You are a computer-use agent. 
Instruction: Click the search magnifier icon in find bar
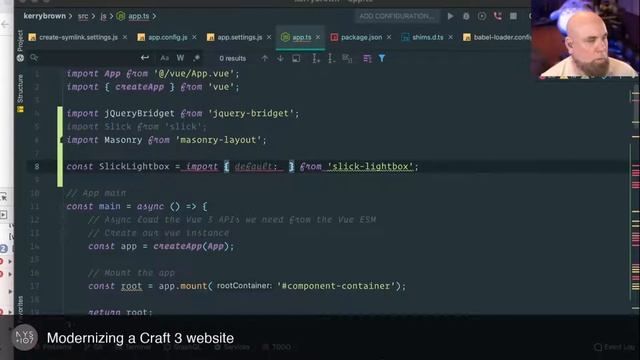(34, 58)
